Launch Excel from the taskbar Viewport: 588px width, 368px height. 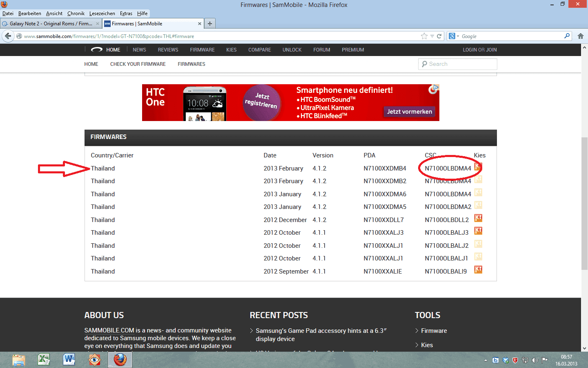tap(44, 360)
